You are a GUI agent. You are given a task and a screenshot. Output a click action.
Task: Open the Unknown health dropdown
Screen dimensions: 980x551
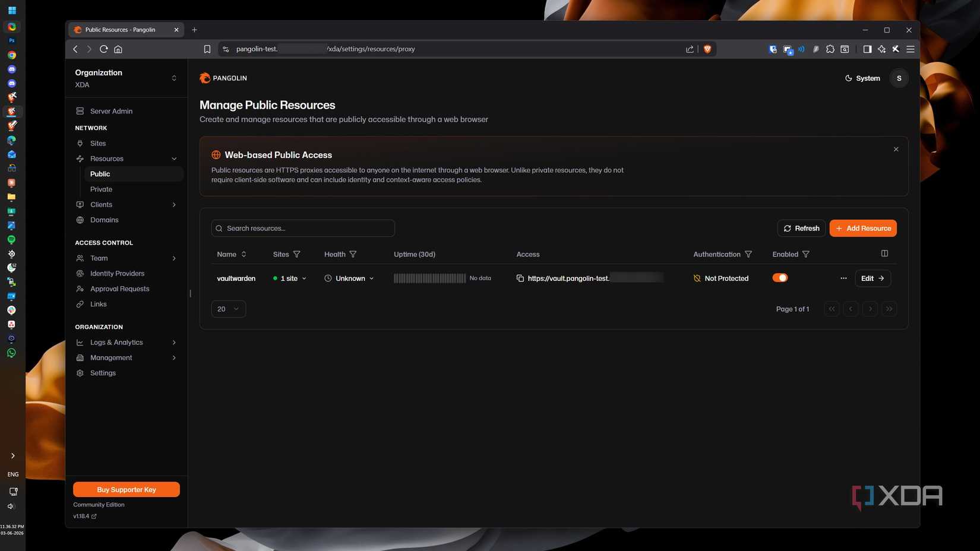pyautogui.click(x=349, y=278)
